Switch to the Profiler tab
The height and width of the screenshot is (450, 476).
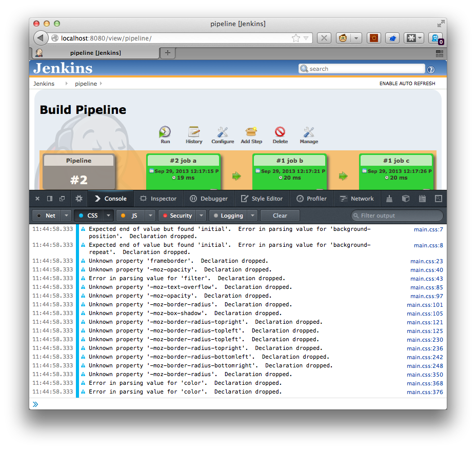(x=311, y=199)
